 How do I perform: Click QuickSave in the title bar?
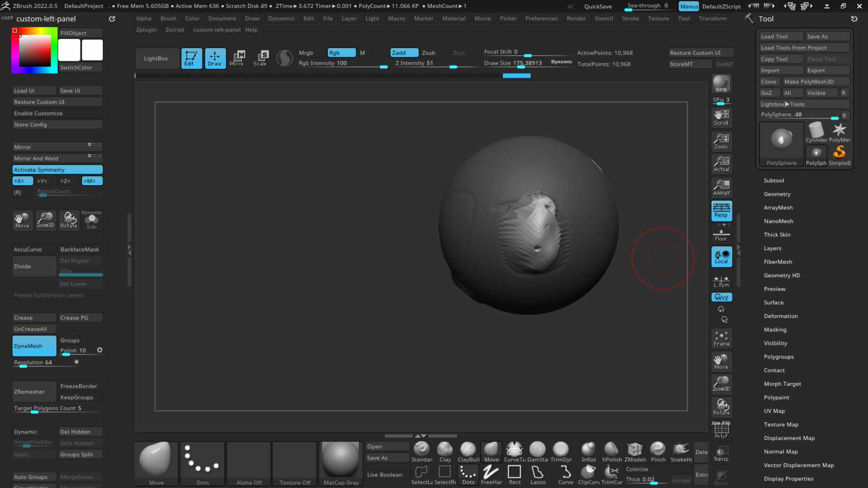coord(598,6)
